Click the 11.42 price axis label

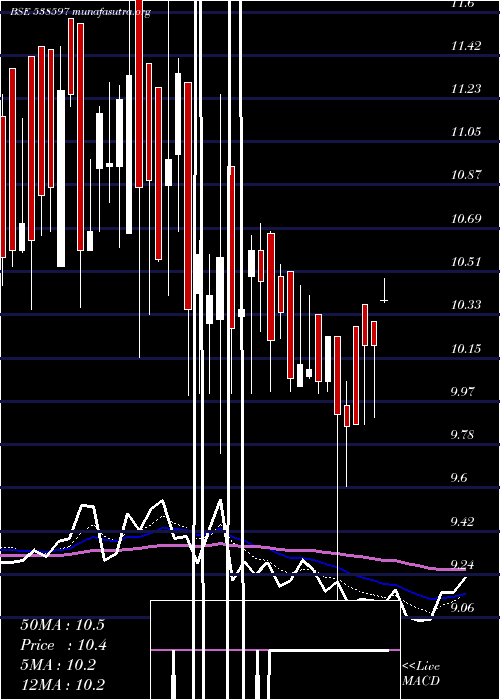pos(466,46)
